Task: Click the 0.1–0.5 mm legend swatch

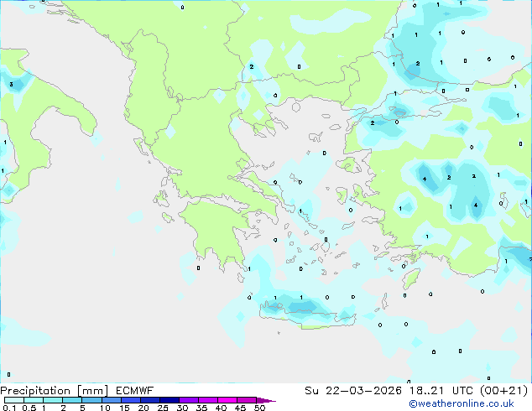Action: pos(14,400)
